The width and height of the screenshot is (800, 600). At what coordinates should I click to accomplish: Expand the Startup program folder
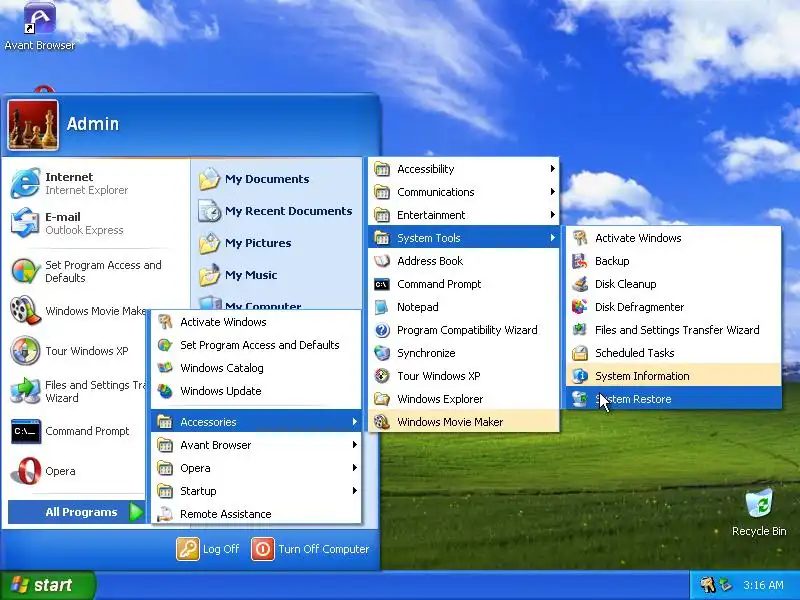(x=256, y=491)
